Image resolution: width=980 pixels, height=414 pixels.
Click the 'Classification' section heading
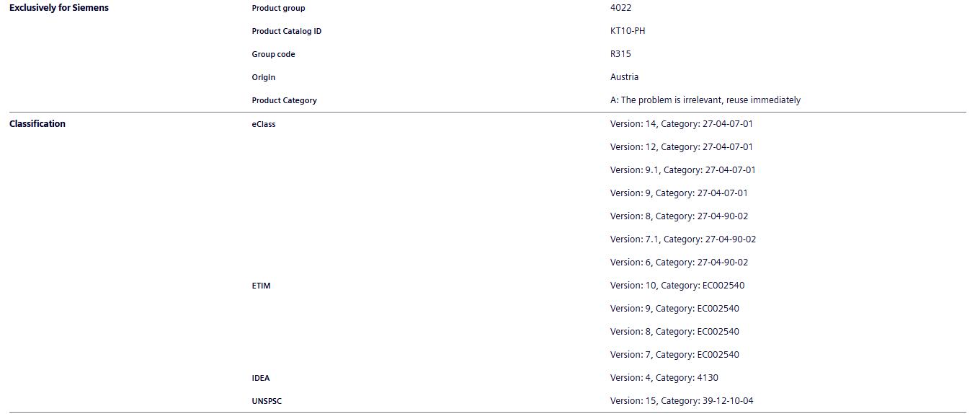coord(37,124)
